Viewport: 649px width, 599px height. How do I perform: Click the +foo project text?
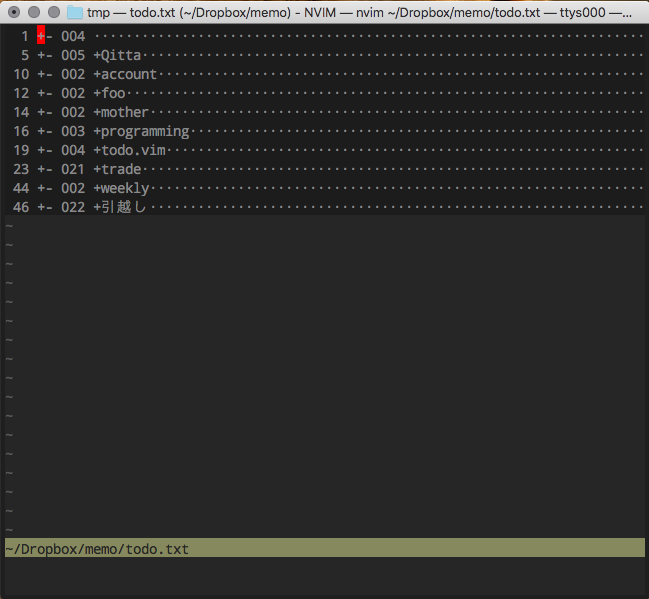click(109, 94)
